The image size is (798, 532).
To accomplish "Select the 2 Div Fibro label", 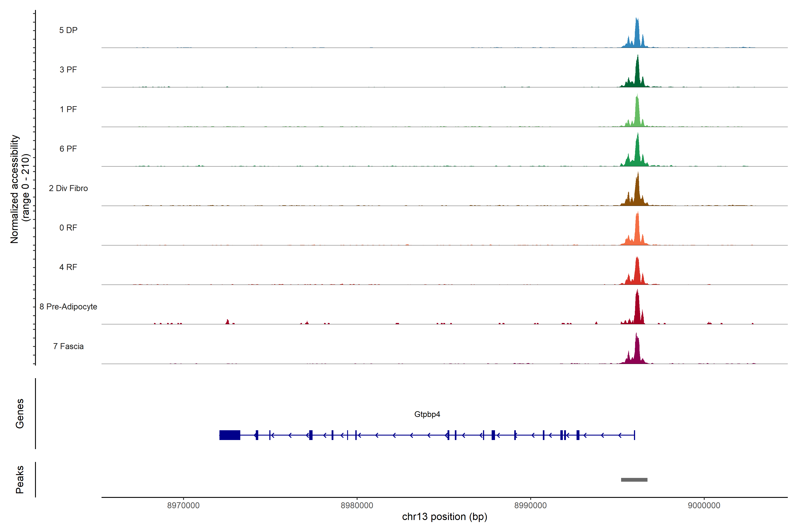I will [x=68, y=188].
